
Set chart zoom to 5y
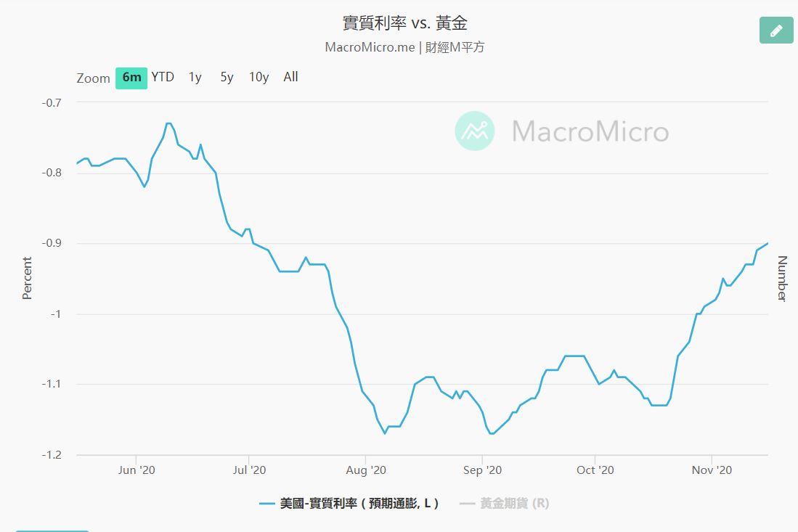(227, 77)
